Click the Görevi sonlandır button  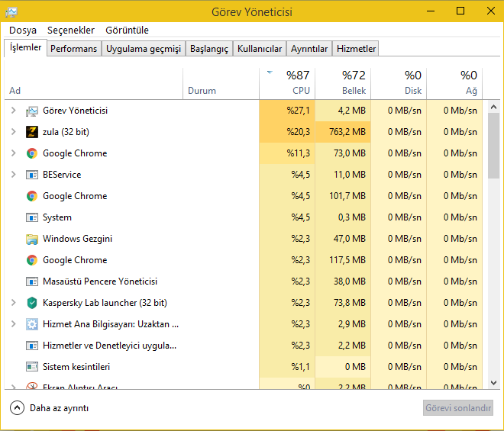point(458,408)
